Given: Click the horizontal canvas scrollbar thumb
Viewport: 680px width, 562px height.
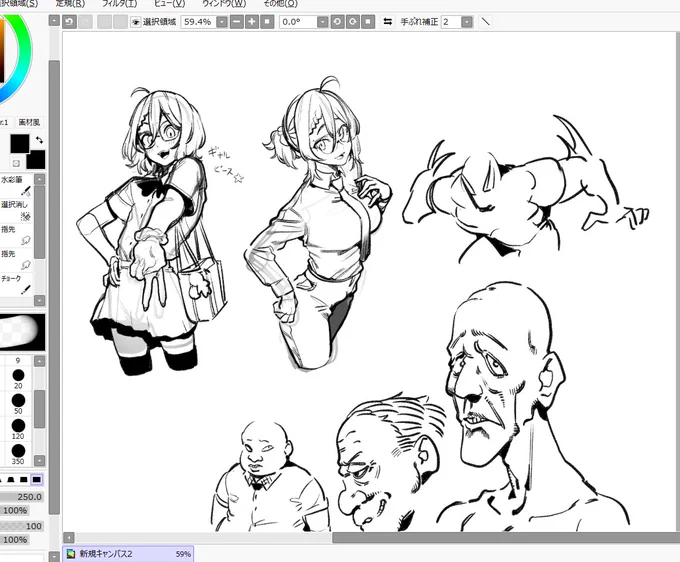Looking at the screenshot, I should (x=506, y=537).
